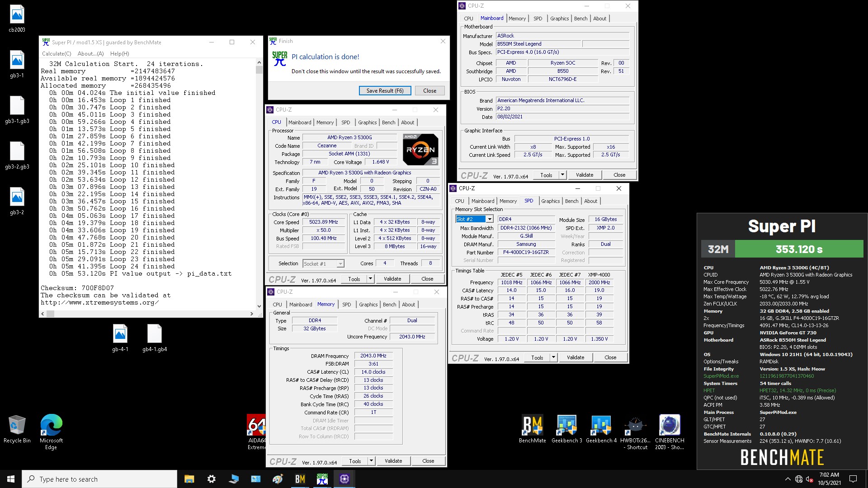This screenshot has height=488, width=868.
Task: Open the Recycle Bin icon
Action: (17, 430)
